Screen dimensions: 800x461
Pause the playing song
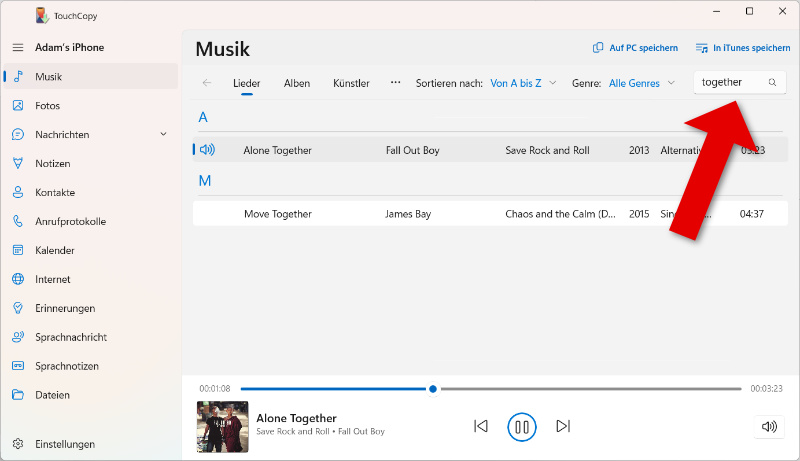pos(521,426)
